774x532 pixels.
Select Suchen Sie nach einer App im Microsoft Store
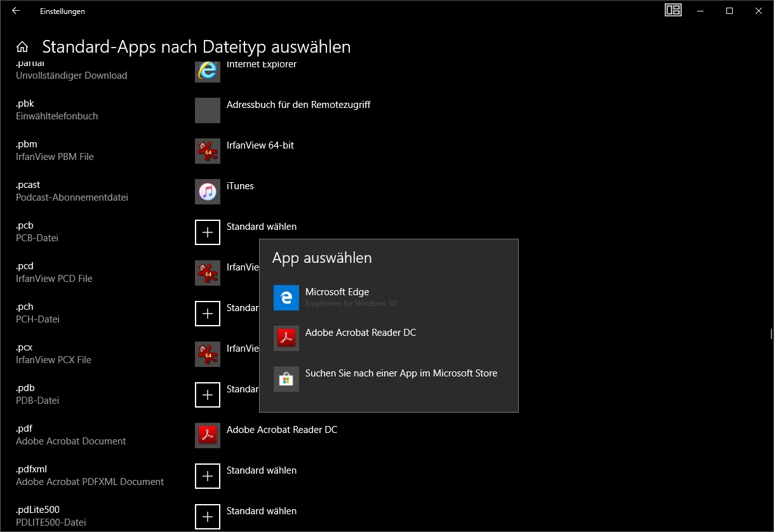(389, 379)
